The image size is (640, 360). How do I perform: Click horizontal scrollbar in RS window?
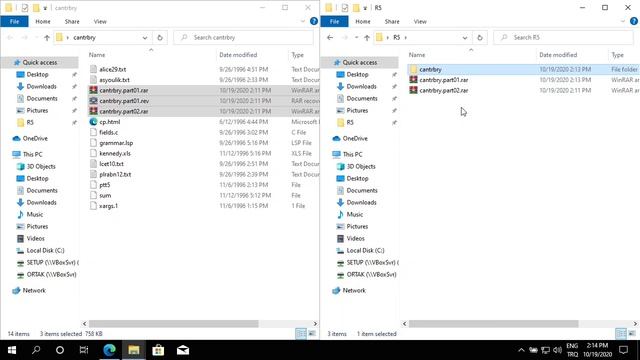click(493, 324)
